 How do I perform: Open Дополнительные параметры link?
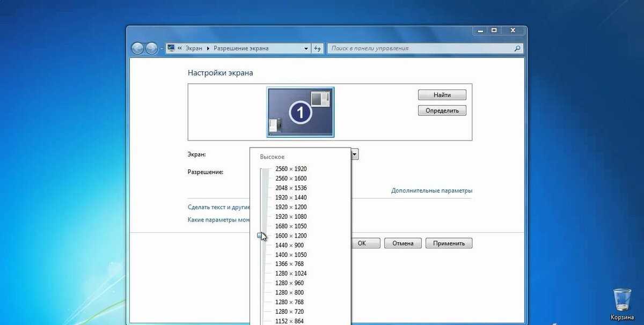tap(431, 190)
